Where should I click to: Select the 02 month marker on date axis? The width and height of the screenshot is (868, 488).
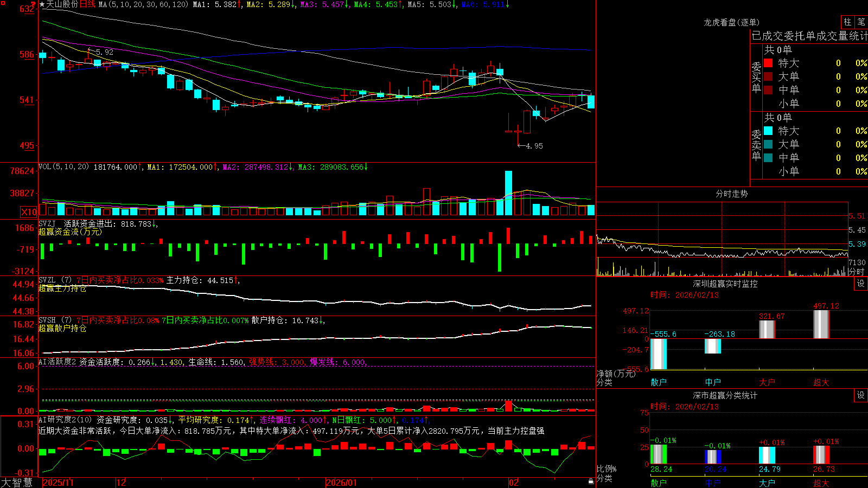[x=514, y=483]
